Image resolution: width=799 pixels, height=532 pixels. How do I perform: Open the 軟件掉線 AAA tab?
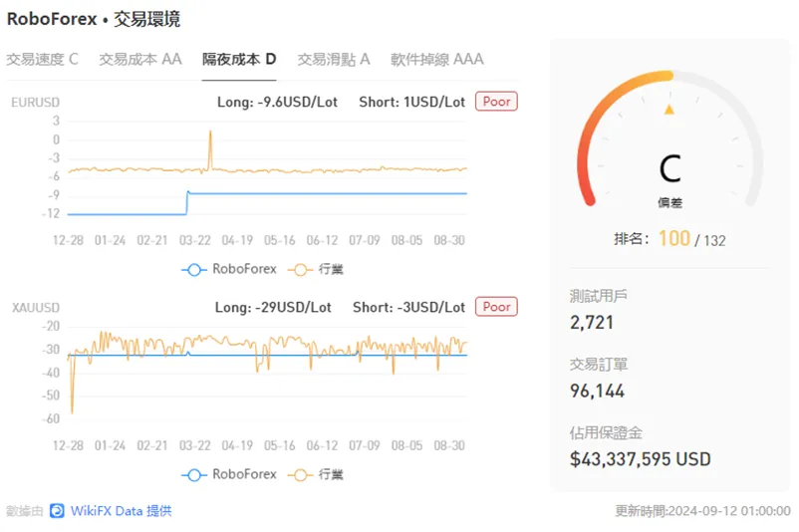click(437, 59)
